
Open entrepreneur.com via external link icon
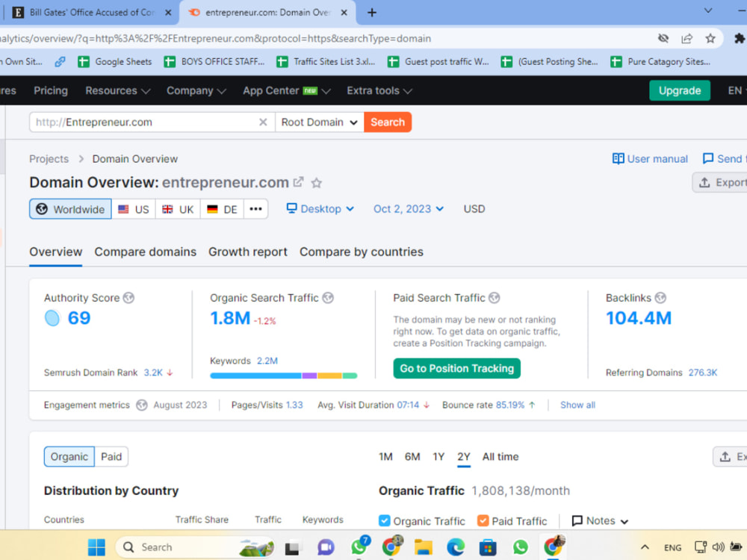[x=298, y=182]
